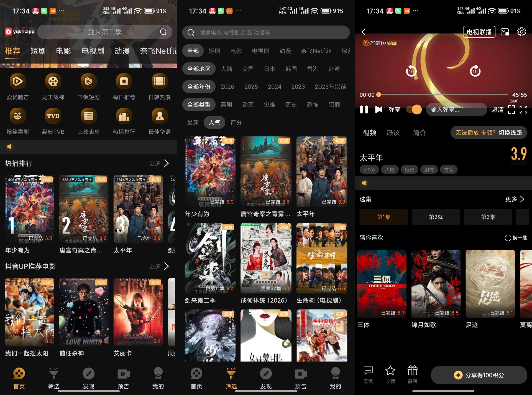532x395 pixels.
Task: Open the 经典TVB category icon
Action: (x=53, y=116)
